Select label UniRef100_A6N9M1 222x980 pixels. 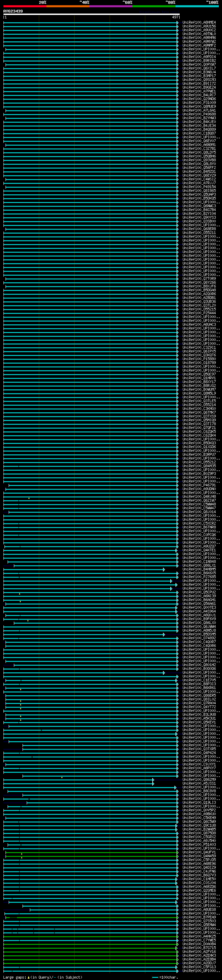tap(199, 145)
